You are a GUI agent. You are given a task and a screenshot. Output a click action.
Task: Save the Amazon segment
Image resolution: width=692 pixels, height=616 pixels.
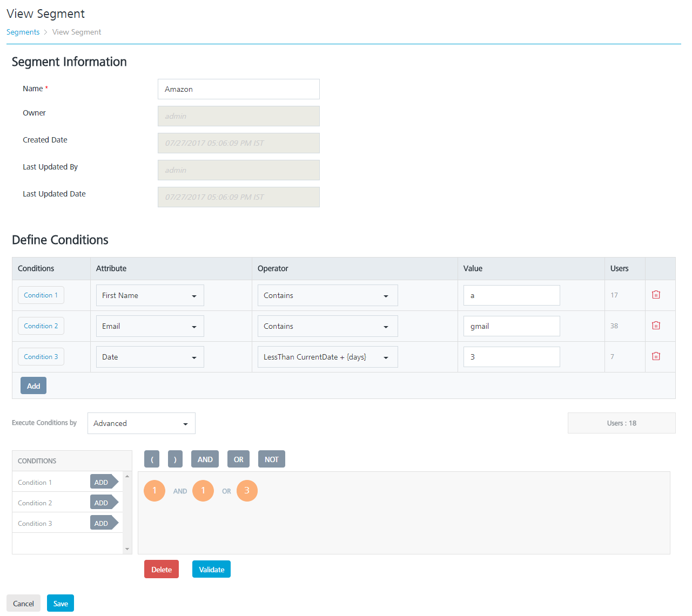(60, 603)
